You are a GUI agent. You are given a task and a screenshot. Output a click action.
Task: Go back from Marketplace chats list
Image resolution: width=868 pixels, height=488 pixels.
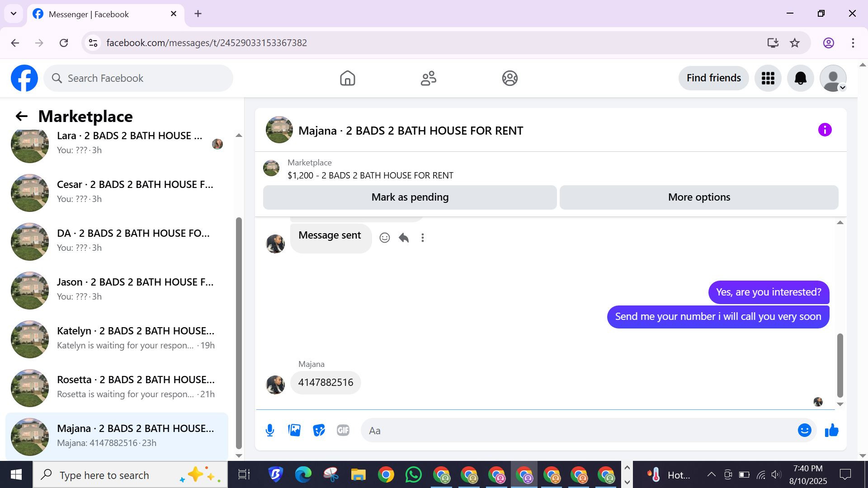coord(21,117)
